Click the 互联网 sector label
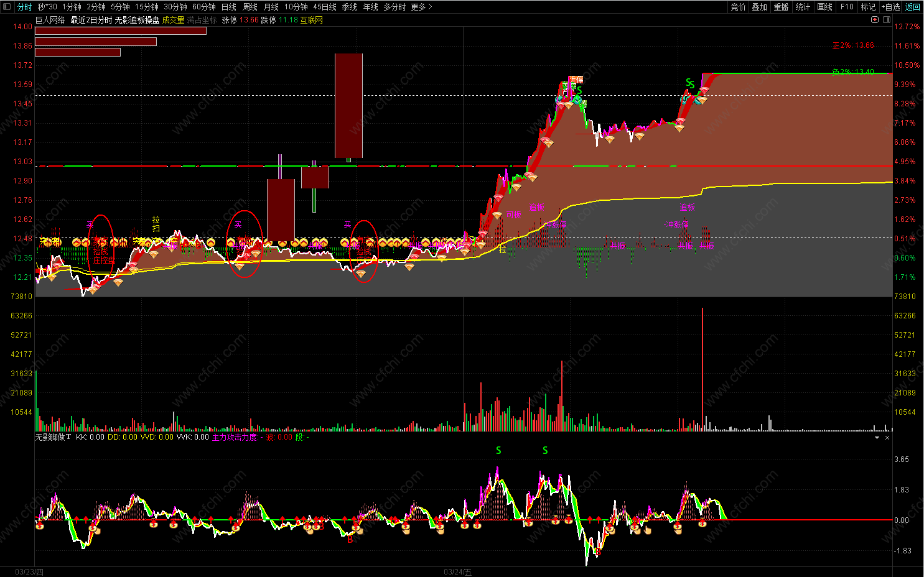924x577 pixels. pos(312,20)
